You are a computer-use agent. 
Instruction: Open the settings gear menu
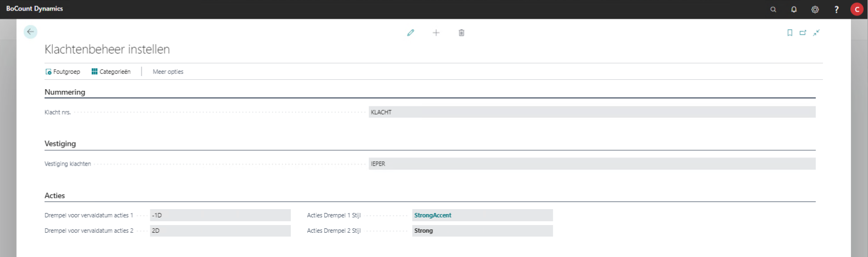tap(815, 9)
